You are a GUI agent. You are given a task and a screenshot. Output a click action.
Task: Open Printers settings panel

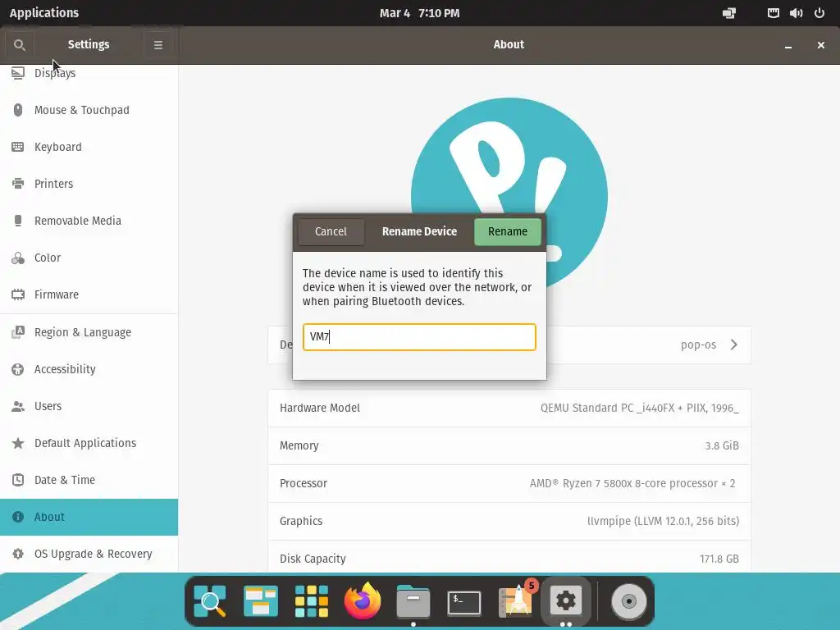[x=89, y=184]
